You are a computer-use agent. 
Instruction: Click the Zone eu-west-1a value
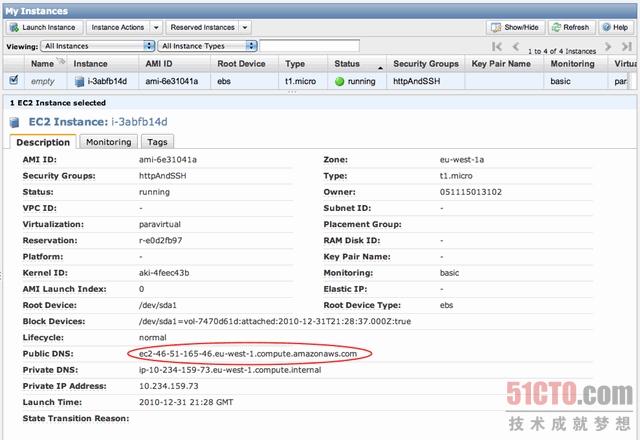pos(462,160)
